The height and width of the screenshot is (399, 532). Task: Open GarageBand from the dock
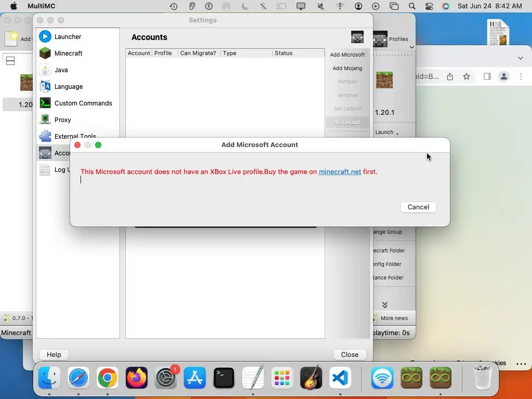coord(311,378)
